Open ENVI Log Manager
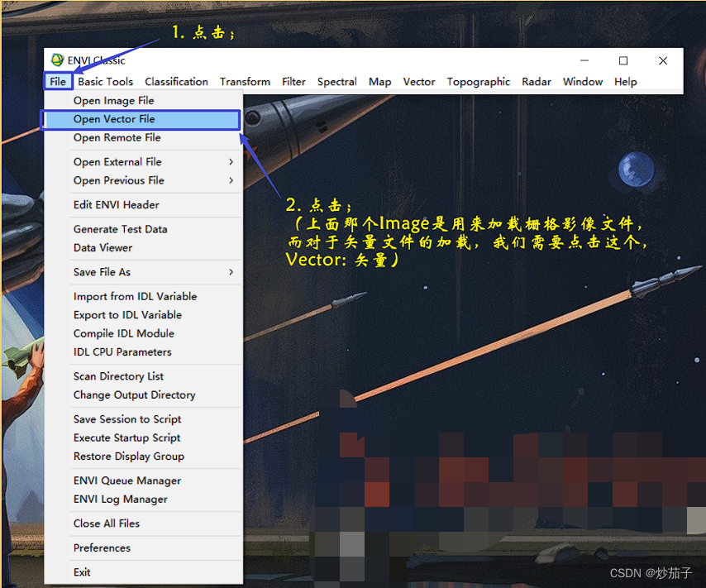The width and height of the screenshot is (706, 588). 143,499
